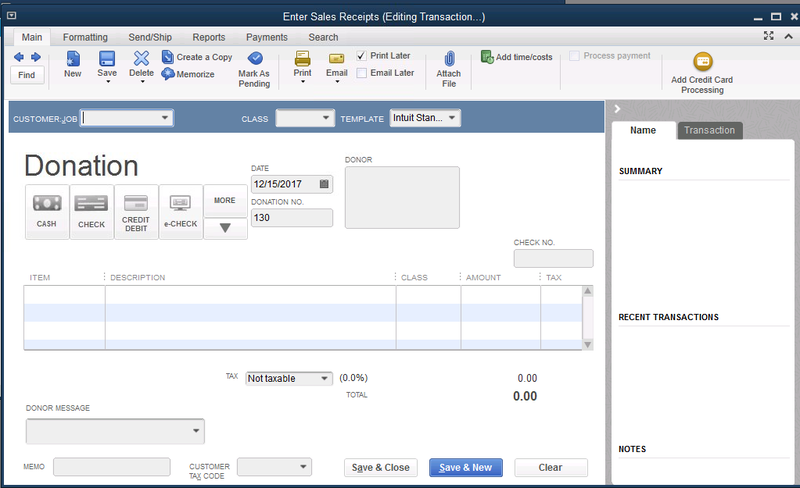Open the Not taxable TAX dropdown
The height and width of the screenshot is (488, 800).
324,378
